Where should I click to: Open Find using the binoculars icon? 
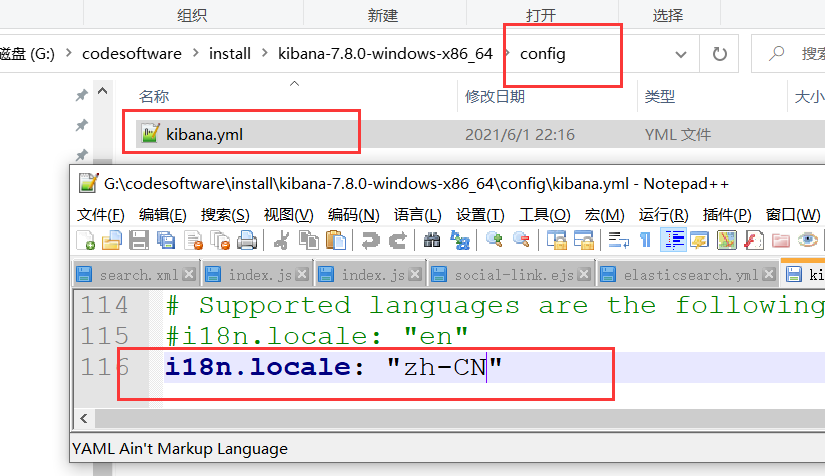click(x=432, y=240)
